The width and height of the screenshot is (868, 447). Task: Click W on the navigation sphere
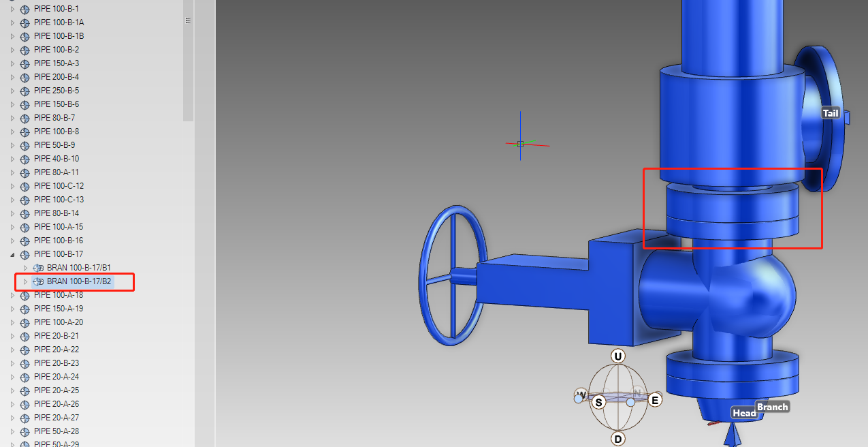pyautogui.click(x=581, y=392)
